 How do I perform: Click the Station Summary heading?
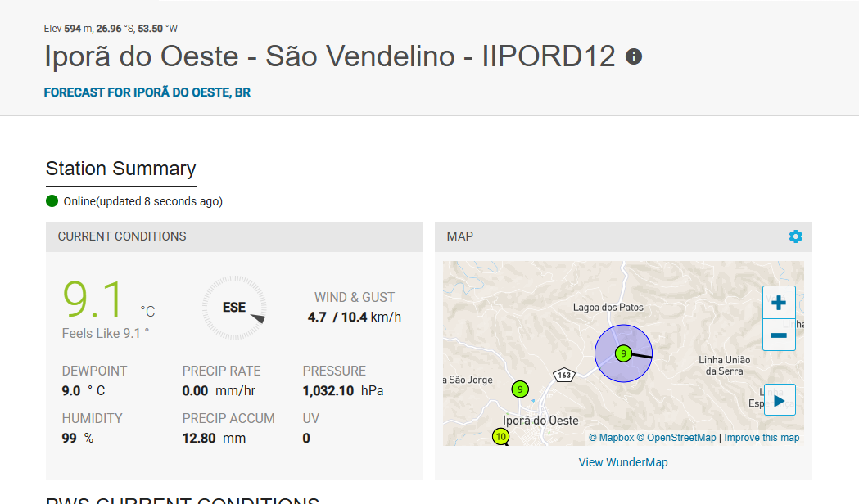120,169
